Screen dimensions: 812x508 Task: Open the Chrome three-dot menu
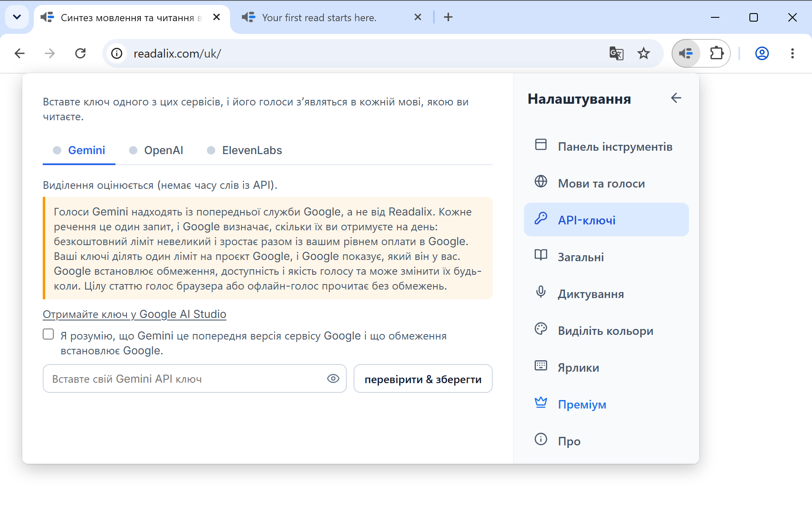tap(793, 53)
